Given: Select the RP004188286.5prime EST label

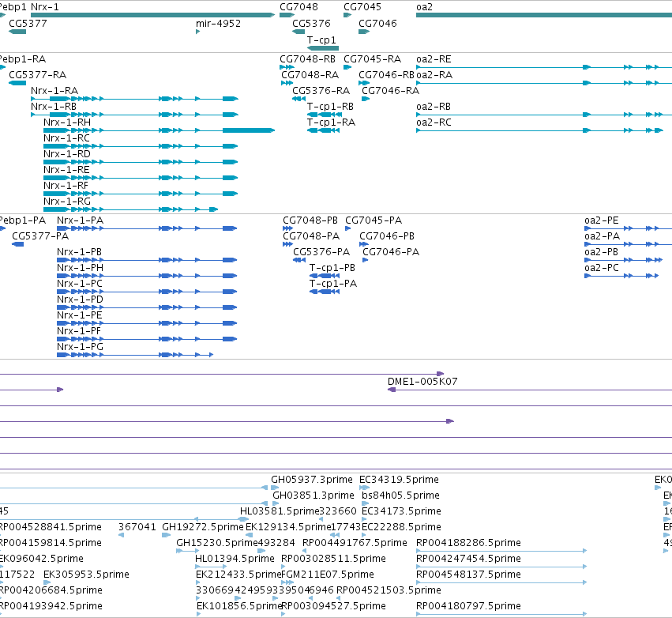Looking at the screenshot, I should point(468,543).
